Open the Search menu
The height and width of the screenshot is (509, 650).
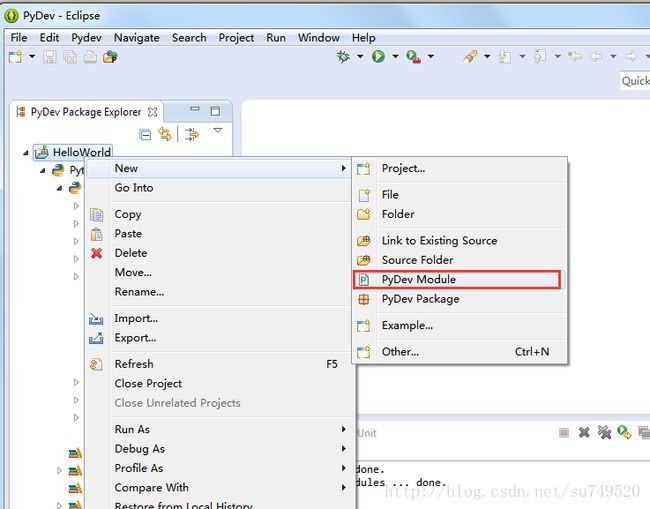click(189, 38)
